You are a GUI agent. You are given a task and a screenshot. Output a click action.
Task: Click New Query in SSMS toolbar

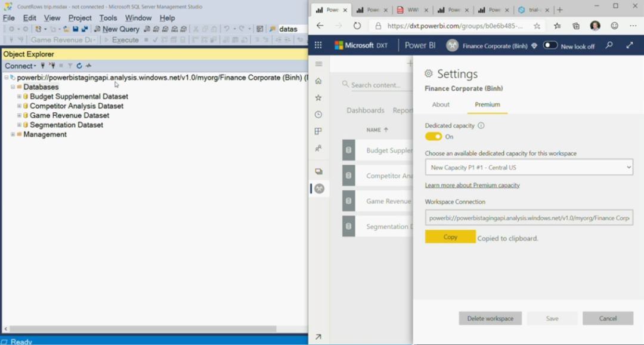(117, 29)
